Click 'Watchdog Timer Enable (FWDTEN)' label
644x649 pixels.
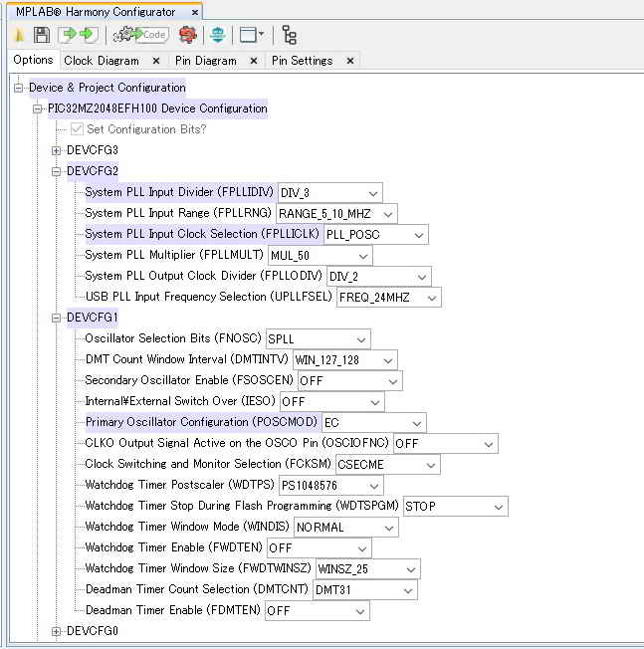[174, 547]
